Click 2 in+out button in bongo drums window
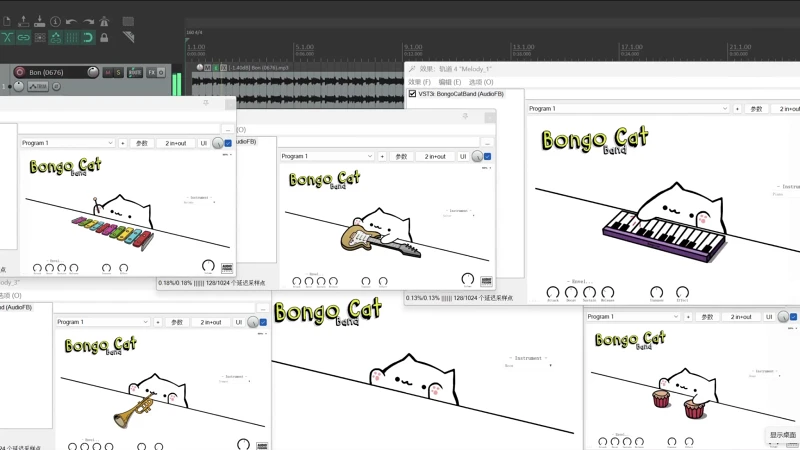This screenshot has height=450, width=800. click(741, 317)
